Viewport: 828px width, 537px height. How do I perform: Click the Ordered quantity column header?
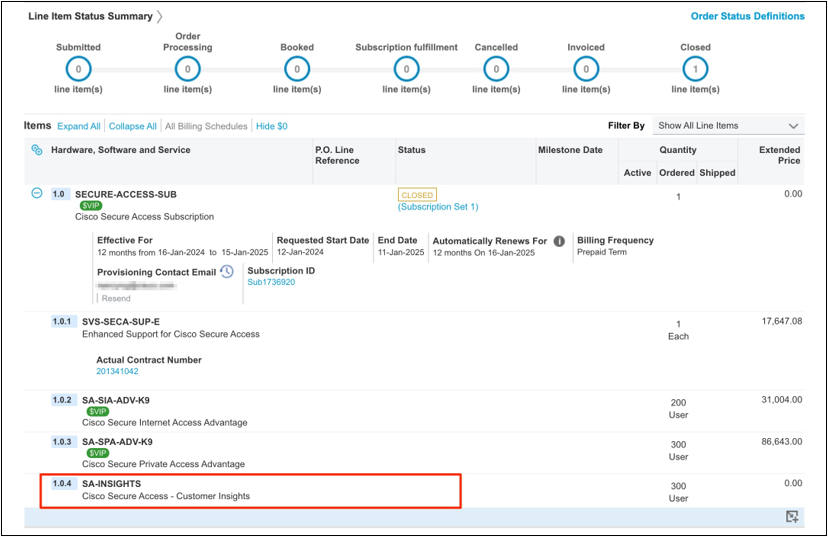click(676, 173)
